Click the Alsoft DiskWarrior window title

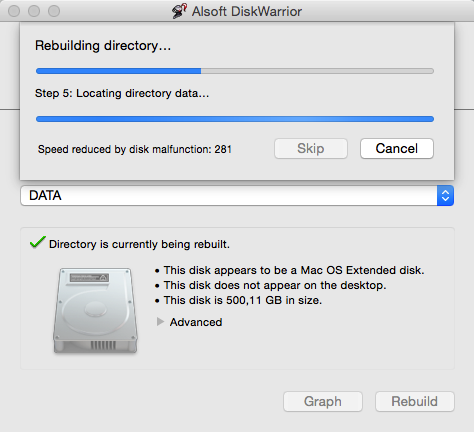point(247,11)
